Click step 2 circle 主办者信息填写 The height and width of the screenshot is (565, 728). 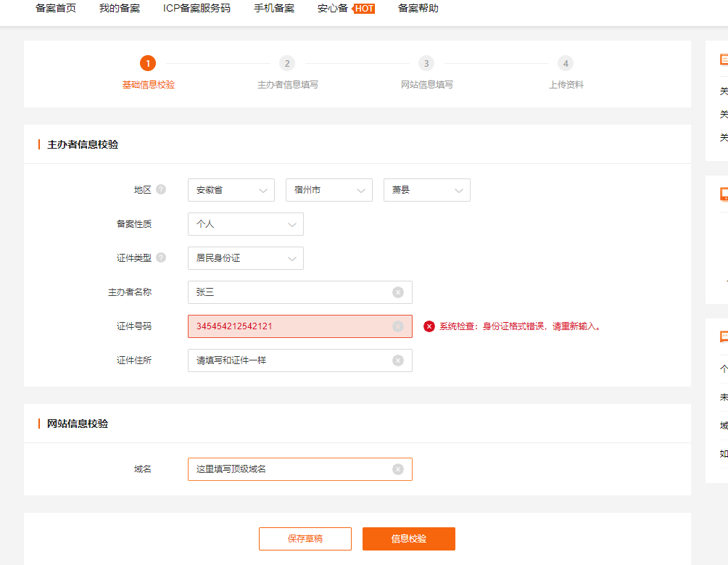(287, 63)
